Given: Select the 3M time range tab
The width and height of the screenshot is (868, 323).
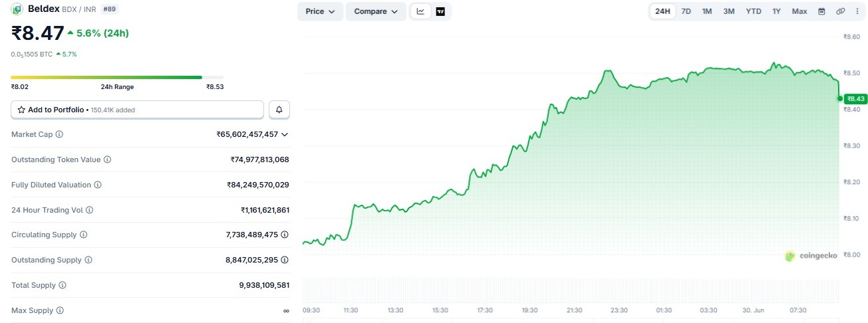Looking at the screenshot, I should [729, 11].
